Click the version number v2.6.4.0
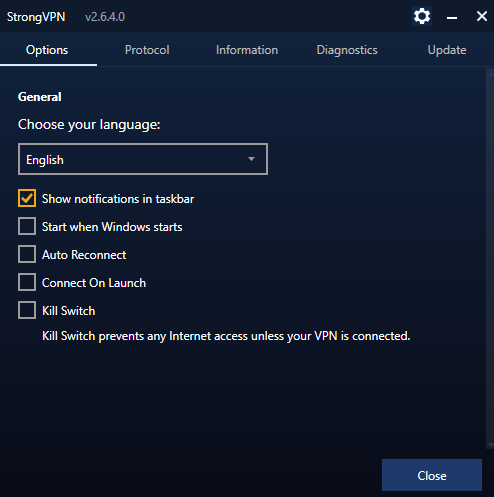This screenshot has height=497, width=494. pyautogui.click(x=105, y=17)
